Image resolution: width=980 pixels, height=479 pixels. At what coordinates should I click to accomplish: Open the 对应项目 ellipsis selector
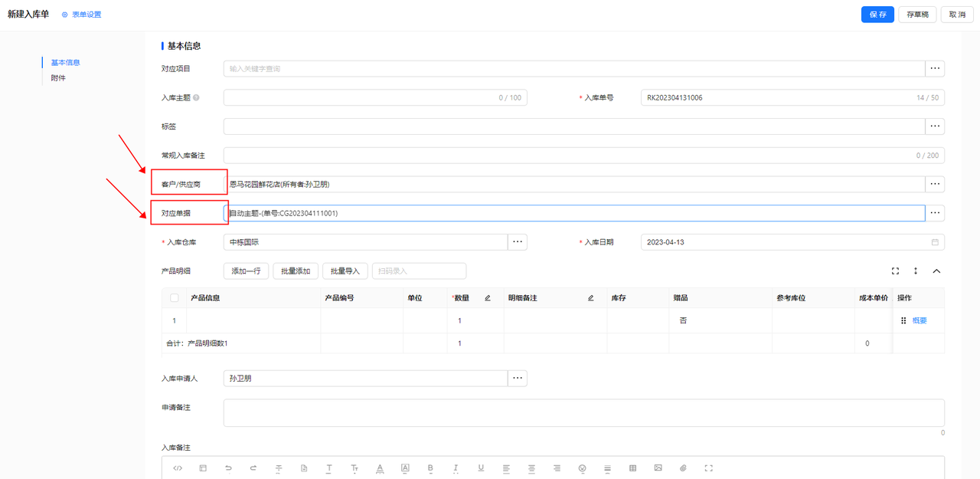[935, 68]
